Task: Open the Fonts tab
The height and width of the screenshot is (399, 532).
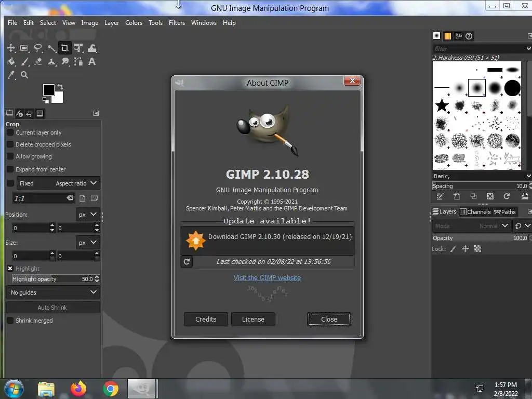Action: tap(458, 36)
